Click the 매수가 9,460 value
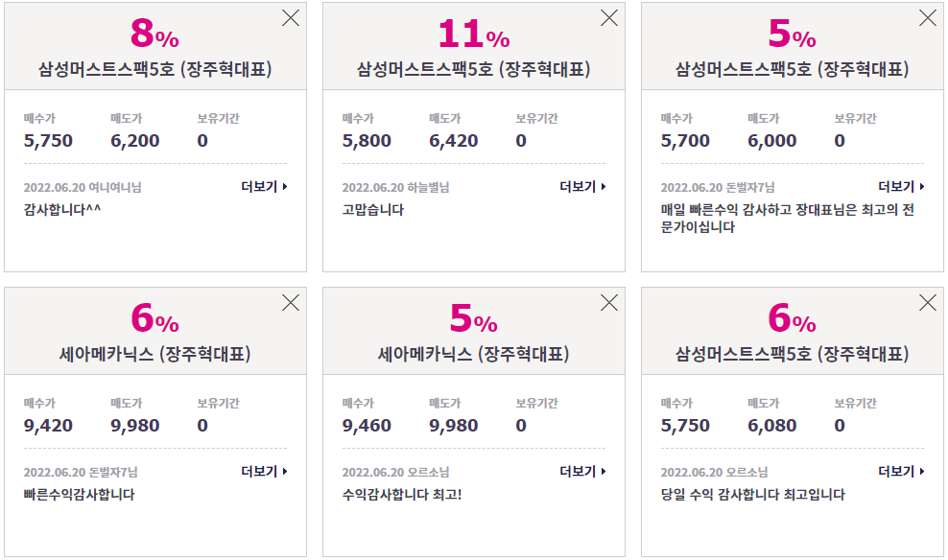948x560 pixels. click(x=367, y=426)
